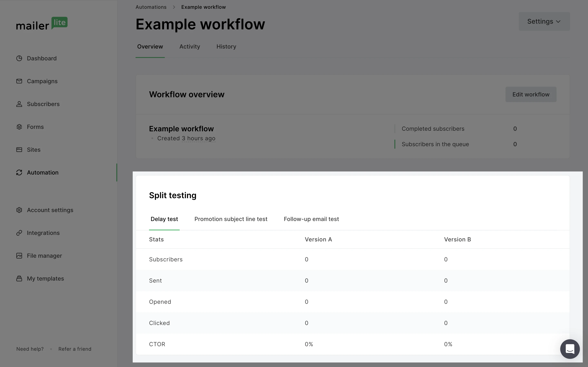
Task: Open the chat support bubble
Action: click(570, 349)
